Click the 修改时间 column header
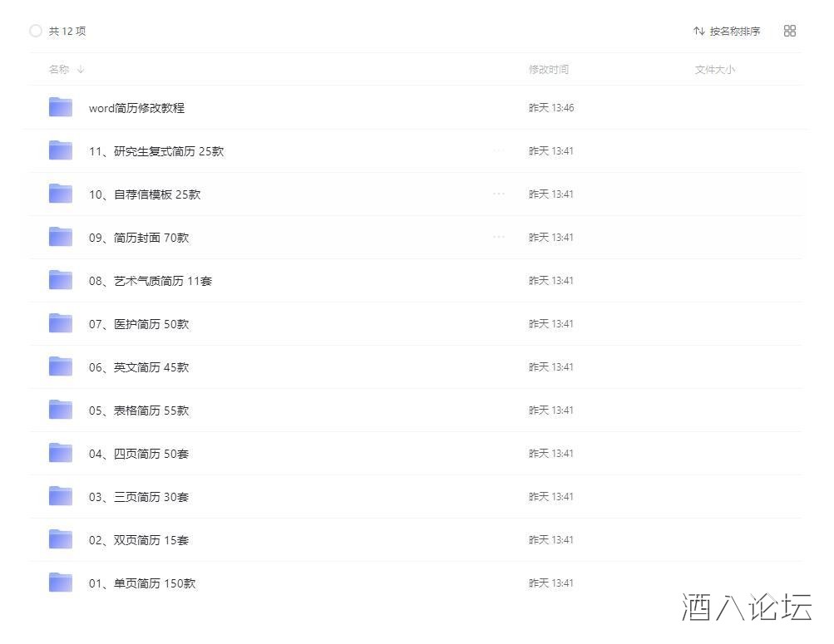Screen dimensions: 834x644 (x=548, y=70)
